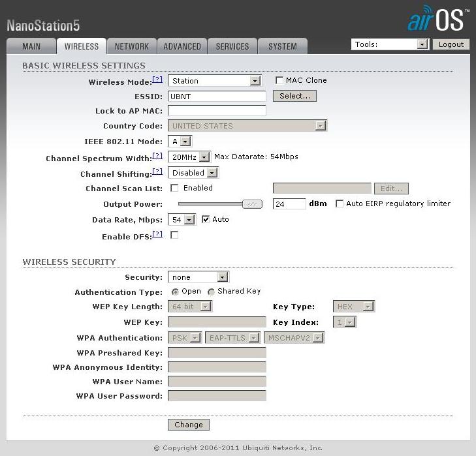This screenshot has width=476, height=456.
Task: Click the WPA User Name field
Action: point(217,382)
